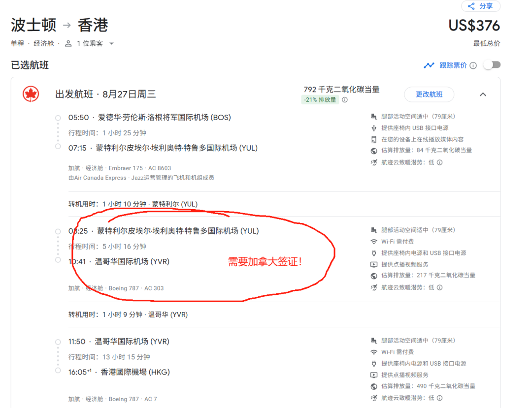532x408 pixels.
Task: Click info icon beside 跟踪票价
Action: [473, 65]
